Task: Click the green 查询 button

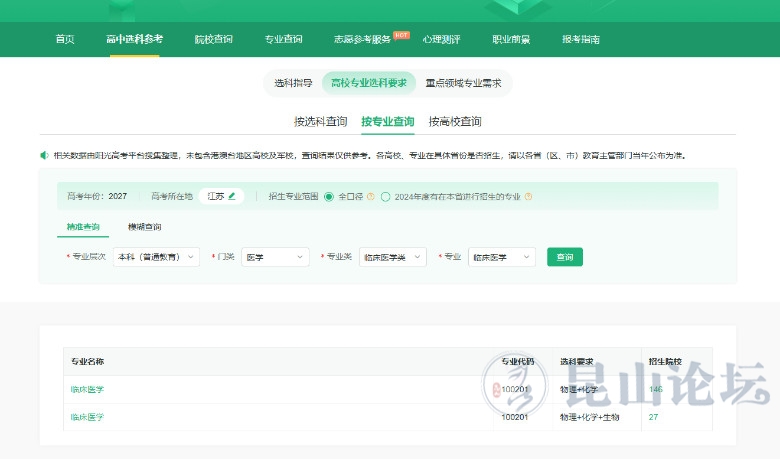Action: [564, 257]
